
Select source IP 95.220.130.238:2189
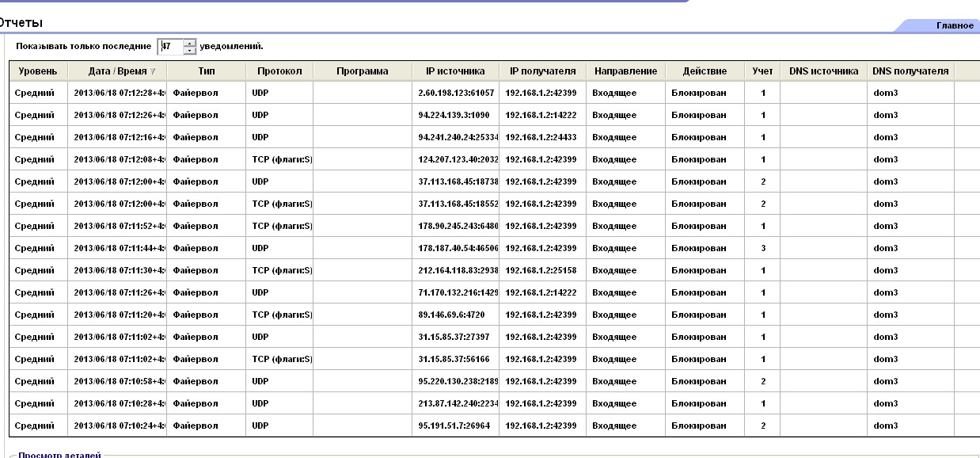point(458,381)
